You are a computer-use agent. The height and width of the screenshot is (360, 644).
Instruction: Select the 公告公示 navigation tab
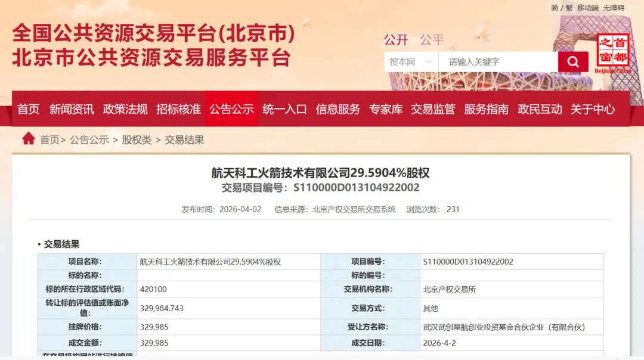click(x=231, y=109)
